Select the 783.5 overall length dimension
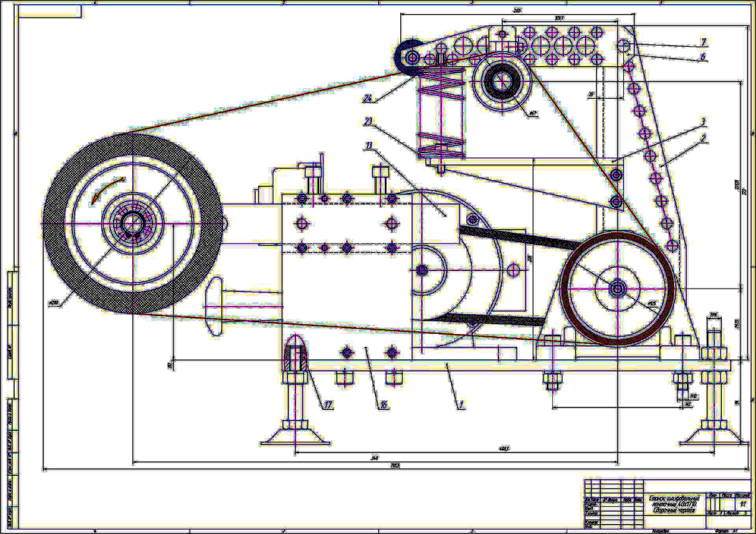Viewport: 756px width, 534px height. pyautogui.click(x=395, y=465)
